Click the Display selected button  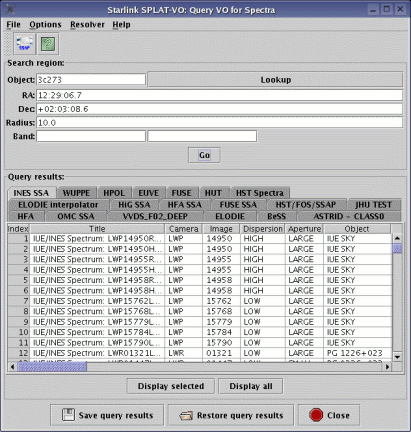point(171,386)
